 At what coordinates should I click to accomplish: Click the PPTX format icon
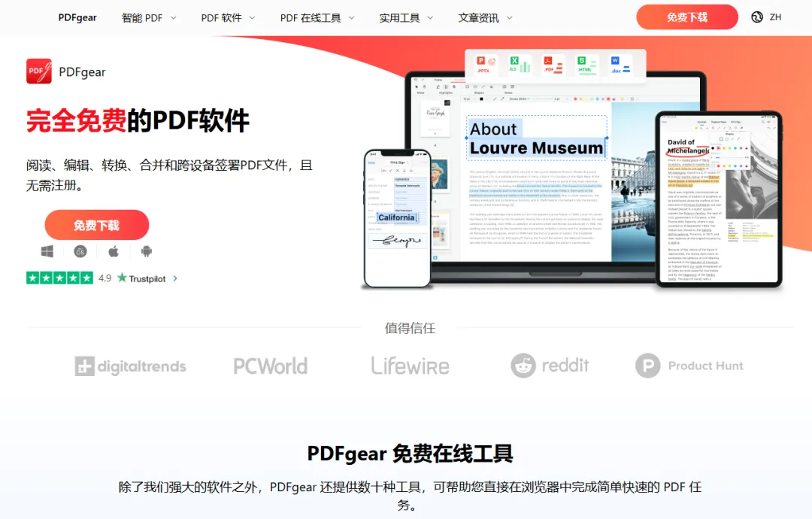coord(486,65)
